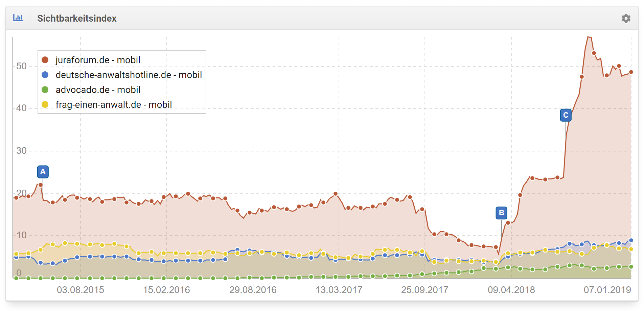Click the last juraforum.de data point
The height and width of the screenshot is (311, 644).
[631, 72]
